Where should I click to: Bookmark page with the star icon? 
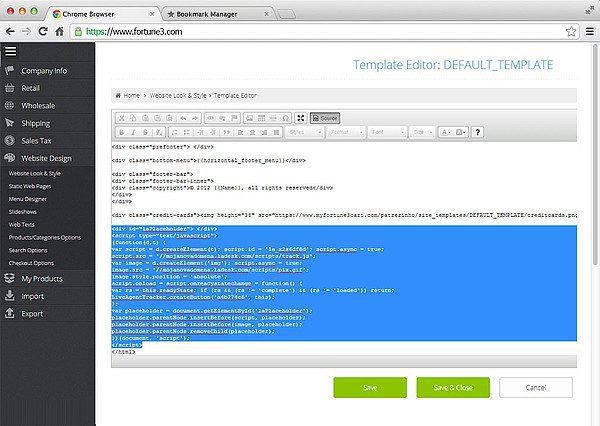point(570,32)
